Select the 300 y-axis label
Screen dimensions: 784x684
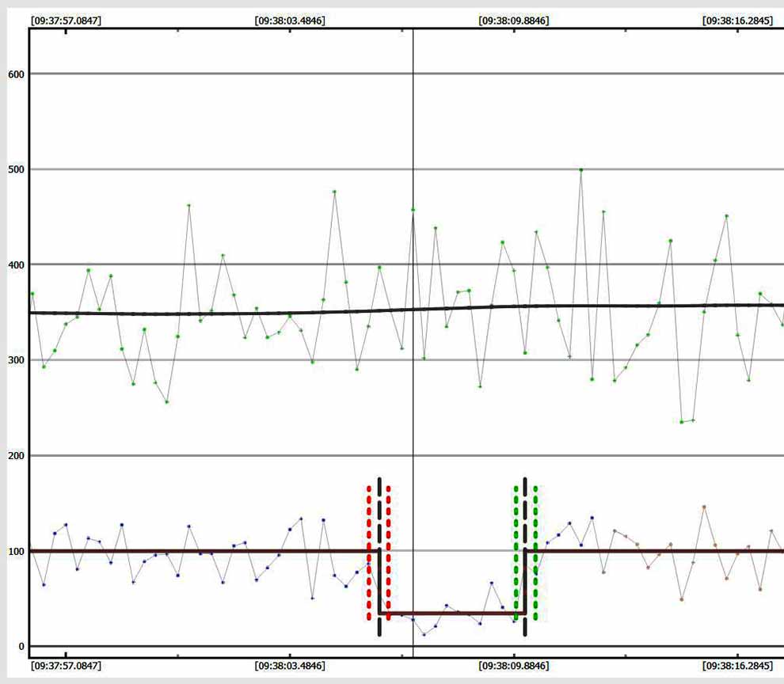[x=17, y=360]
